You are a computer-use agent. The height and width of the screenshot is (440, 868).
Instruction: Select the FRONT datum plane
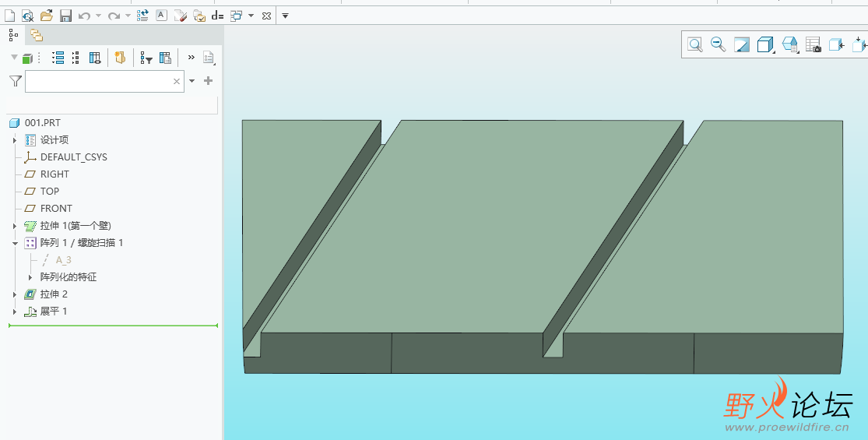point(56,209)
